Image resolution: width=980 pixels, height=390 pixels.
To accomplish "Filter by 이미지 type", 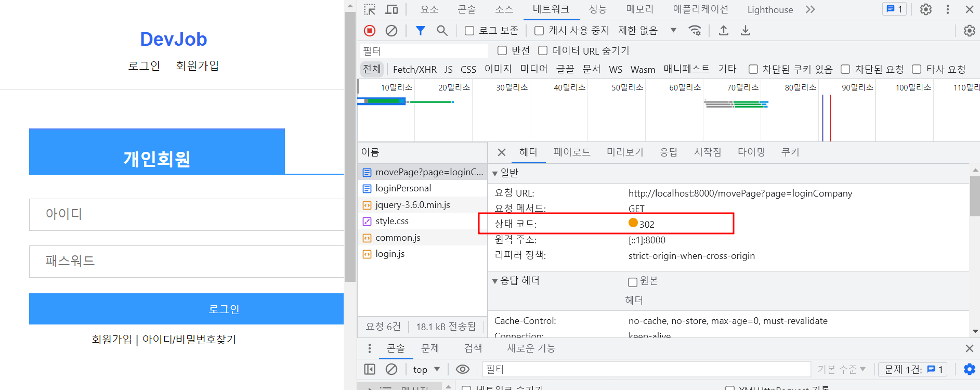I will click(498, 69).
